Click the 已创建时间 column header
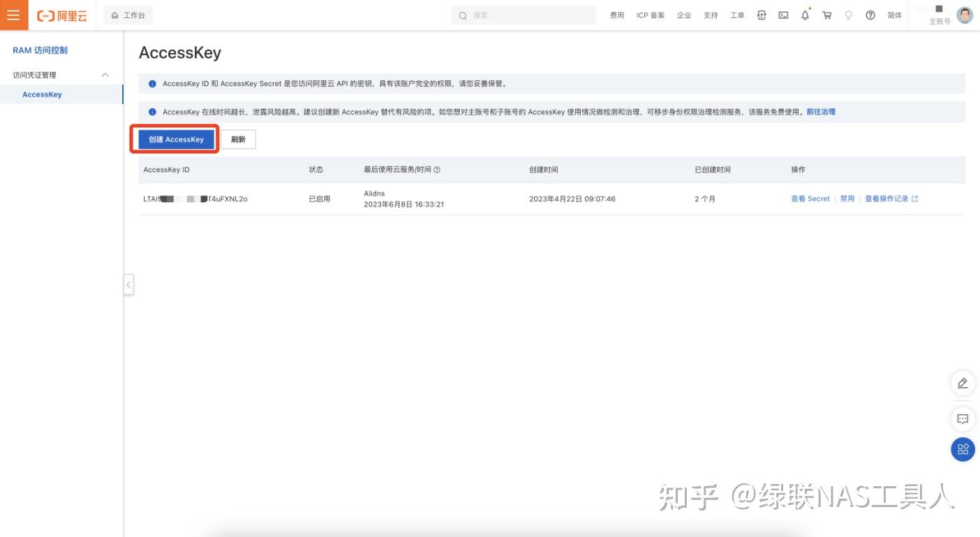 pos(713,169)
